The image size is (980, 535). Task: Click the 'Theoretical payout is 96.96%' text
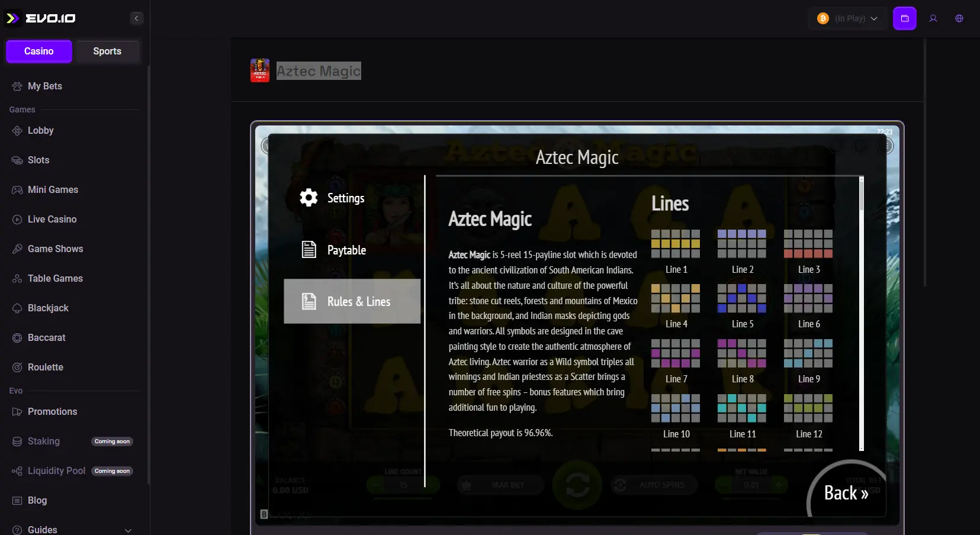(501, 433)
